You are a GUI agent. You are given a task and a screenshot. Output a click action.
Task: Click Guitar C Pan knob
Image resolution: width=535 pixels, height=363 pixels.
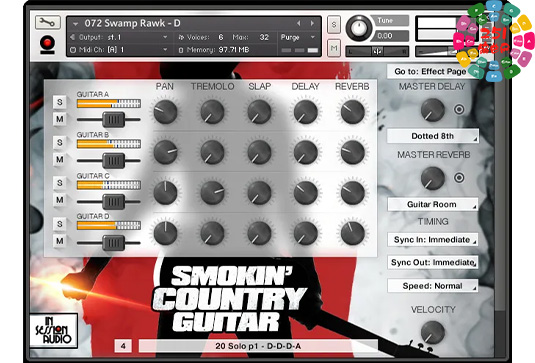(x=165, y=193)
